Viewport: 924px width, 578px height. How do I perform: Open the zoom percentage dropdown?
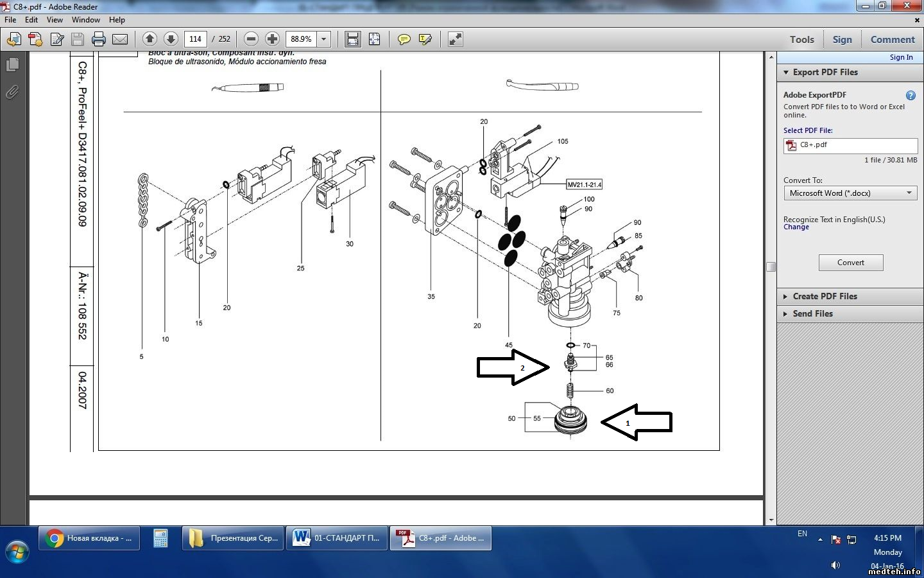click(x=324, y=39)
